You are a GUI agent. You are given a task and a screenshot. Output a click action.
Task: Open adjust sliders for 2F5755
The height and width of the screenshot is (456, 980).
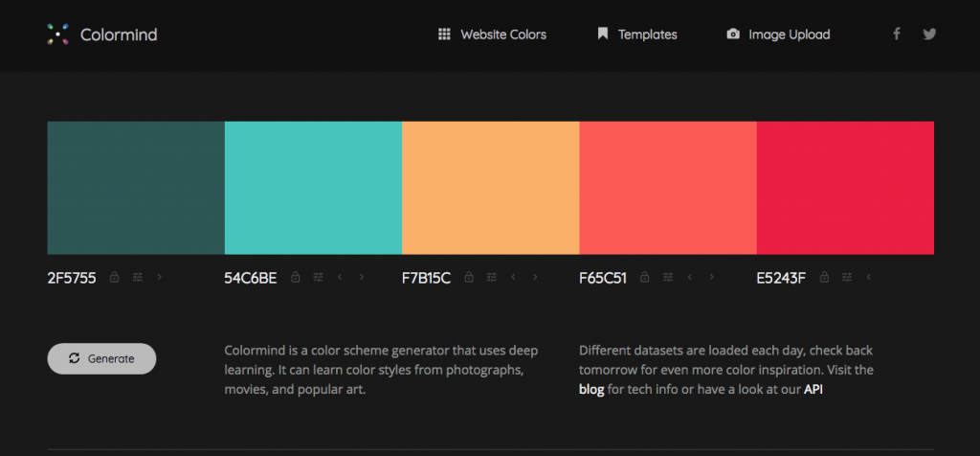pyautogui.click(x=138, y=277)
